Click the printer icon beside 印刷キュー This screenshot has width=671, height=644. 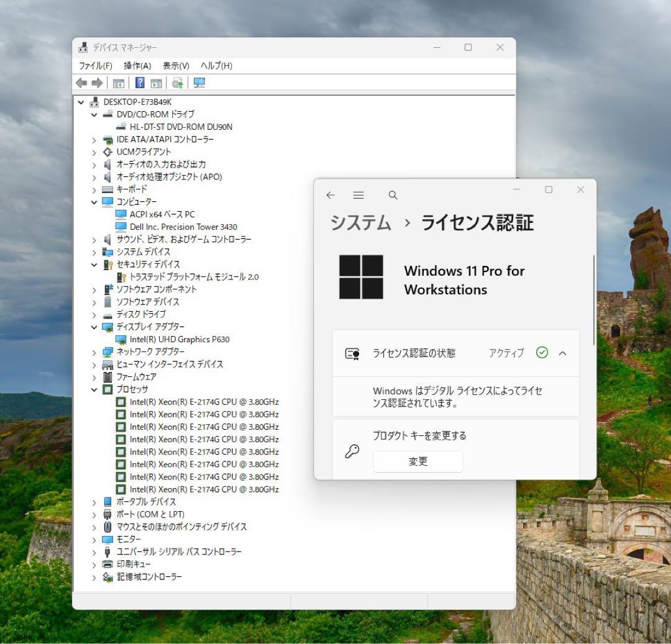point(107,564)
